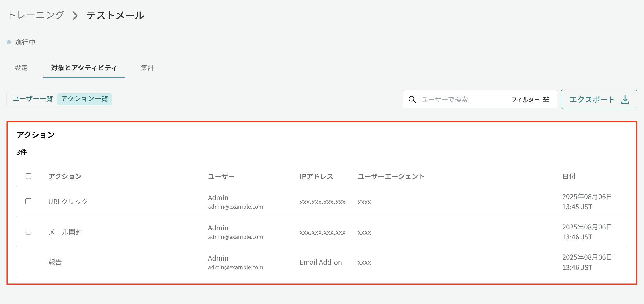Click the 進行中 status label
Screen dimensions: 644x304
[x=25, y=42]
